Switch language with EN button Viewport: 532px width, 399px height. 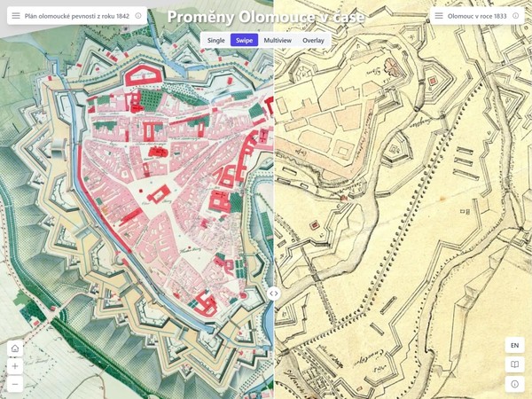(515, 345)
